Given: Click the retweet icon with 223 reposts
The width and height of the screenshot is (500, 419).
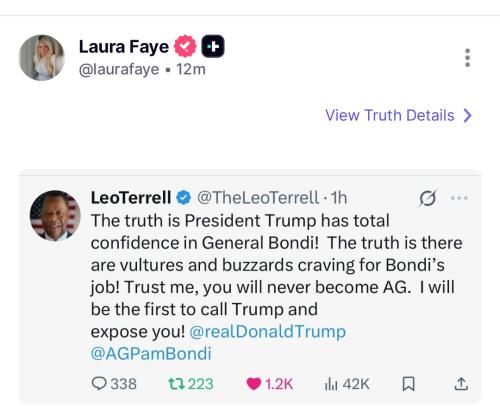Looking at the screenshot, I should (176, 384).
